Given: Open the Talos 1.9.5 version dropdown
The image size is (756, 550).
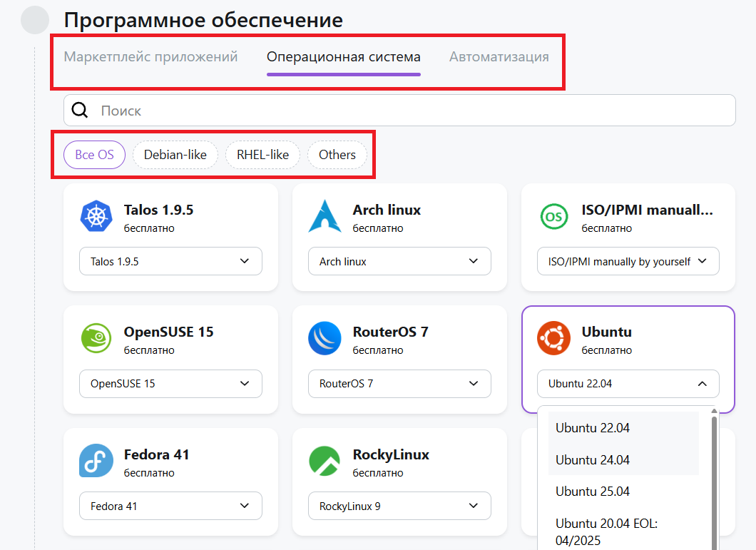Looking at the screenshot, I should click(170, 261).
